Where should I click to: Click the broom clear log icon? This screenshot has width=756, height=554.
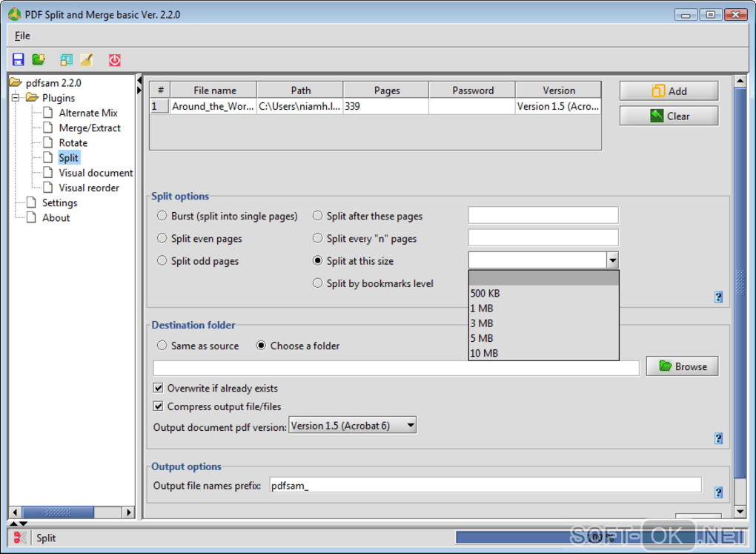point(87,60)
